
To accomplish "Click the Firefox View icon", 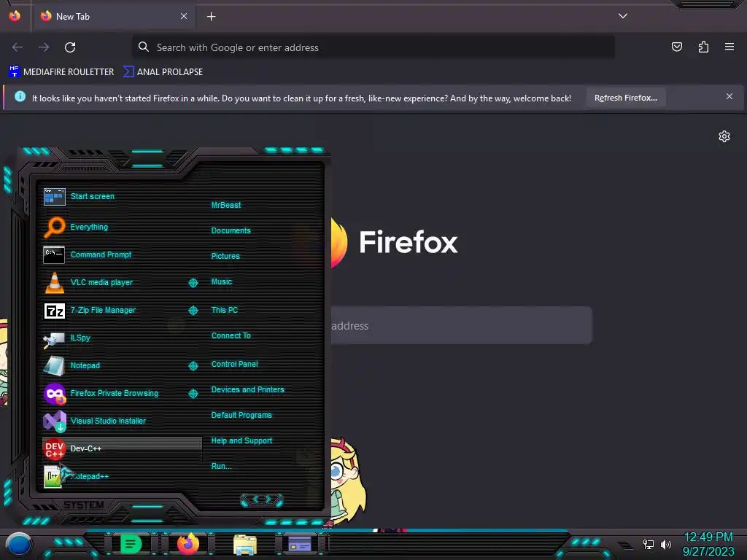I will coord(15,16).
